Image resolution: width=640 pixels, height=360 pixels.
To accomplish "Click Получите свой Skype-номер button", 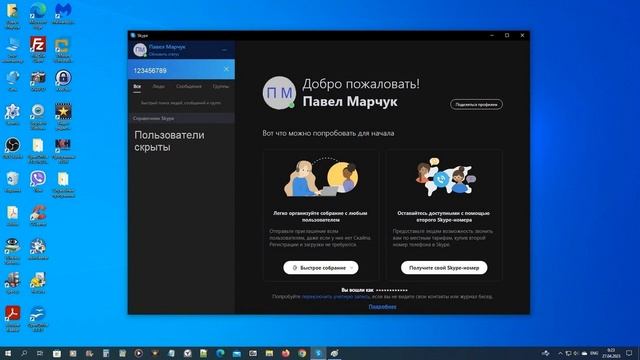I will tap(444, 268).
